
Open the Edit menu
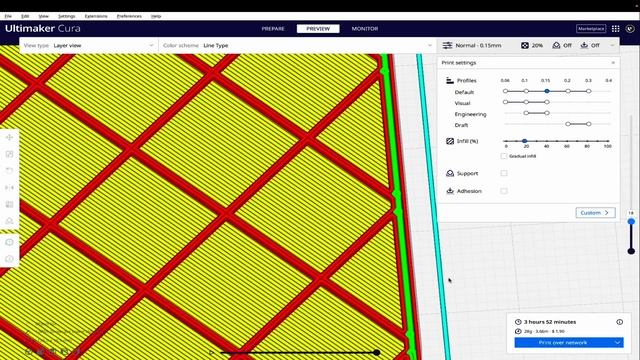25,16
